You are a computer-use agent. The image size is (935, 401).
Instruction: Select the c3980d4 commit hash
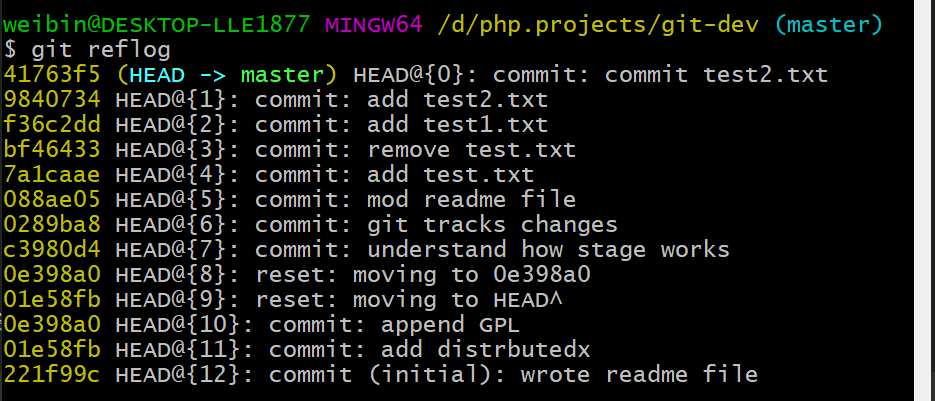tap(52, 250)
